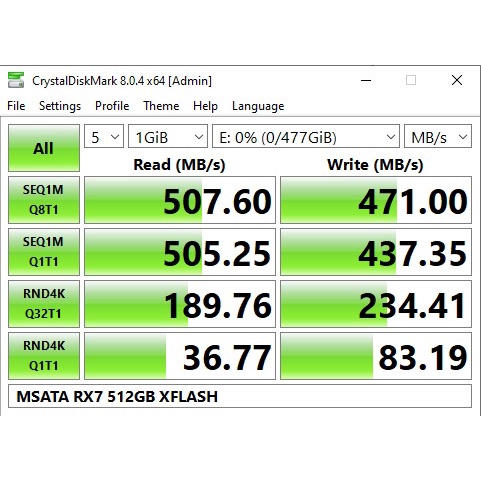Minimize the CrystalDiskMark window

point(366,80)
